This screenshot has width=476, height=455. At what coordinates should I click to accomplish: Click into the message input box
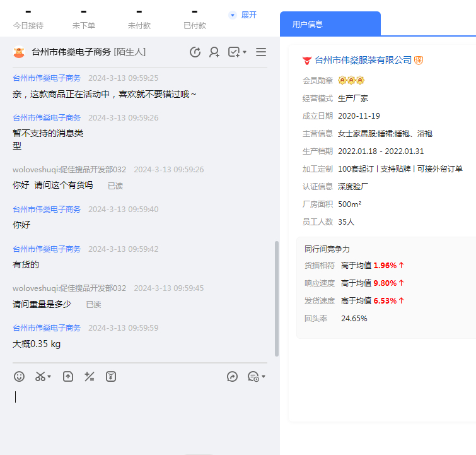pos(139,410)
